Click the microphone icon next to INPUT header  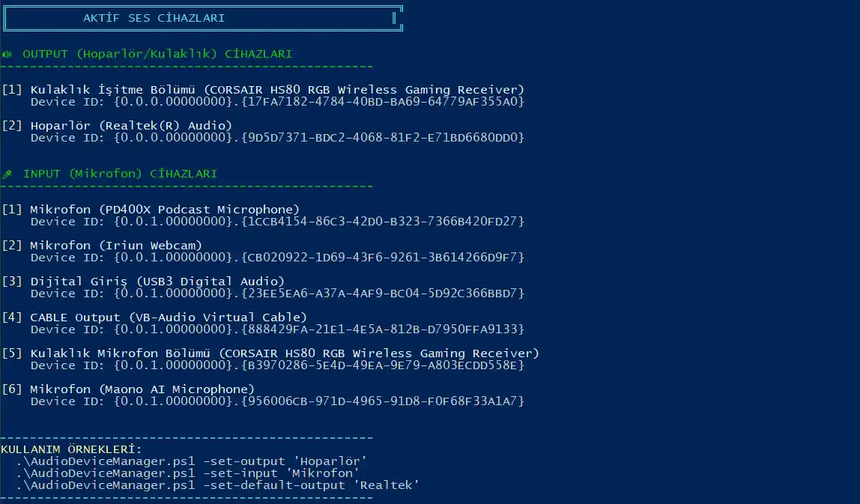click(x=7, y=173)
